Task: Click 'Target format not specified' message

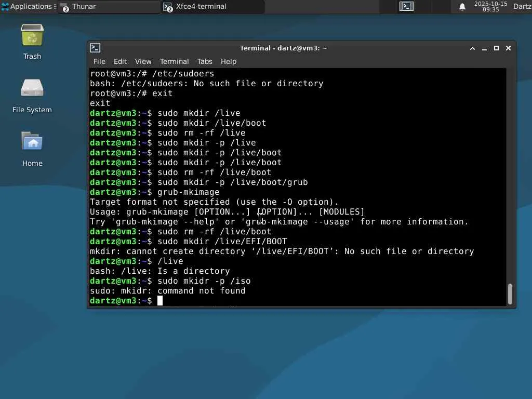Action: pyautogui.click(x=214, y=202)
